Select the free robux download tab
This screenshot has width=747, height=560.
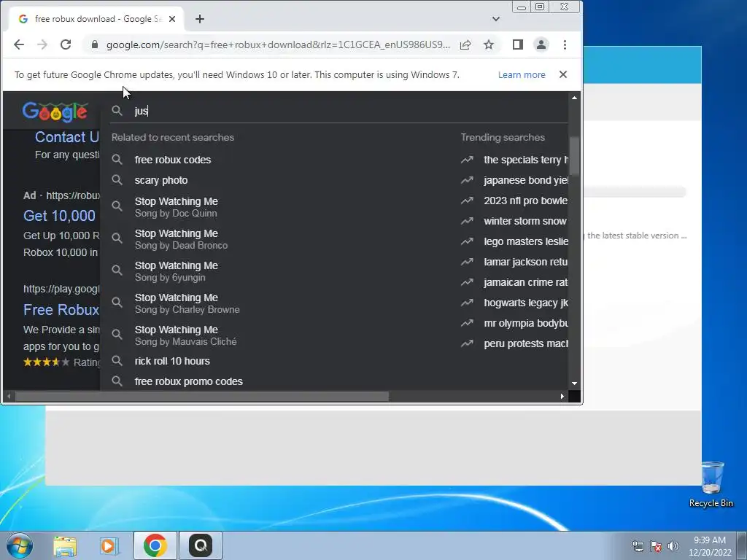[97, 19]
